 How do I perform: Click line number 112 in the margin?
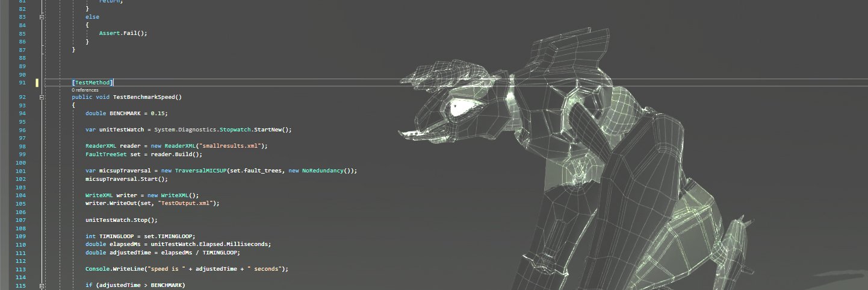click(22, 261)
